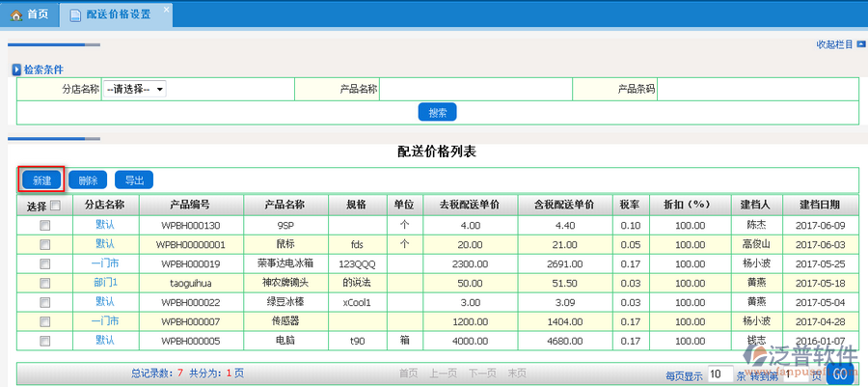
Task: Select the checkbox for 电脑 row
Action: pos(44,341)
